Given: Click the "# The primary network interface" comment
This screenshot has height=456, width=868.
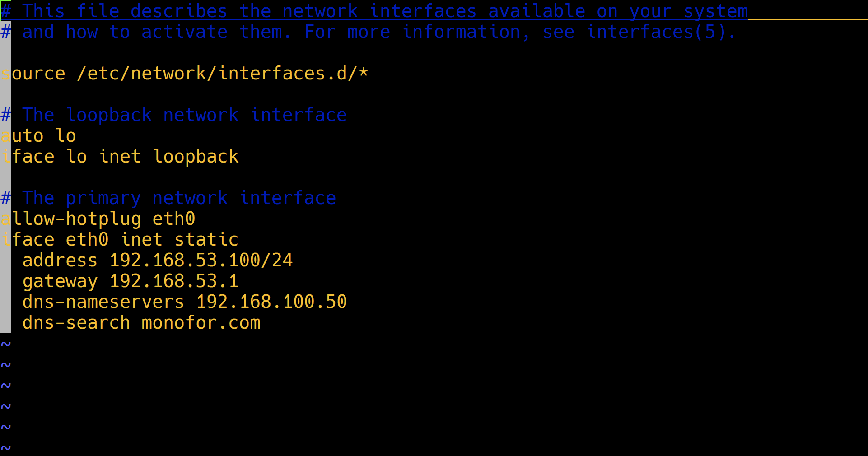Looking at the screenshot, I should [x=168, y=198].
